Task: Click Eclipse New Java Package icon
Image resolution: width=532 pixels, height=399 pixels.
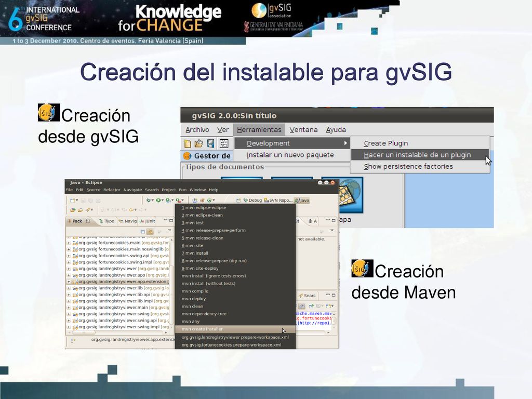Action: click(x=203, y=201)
